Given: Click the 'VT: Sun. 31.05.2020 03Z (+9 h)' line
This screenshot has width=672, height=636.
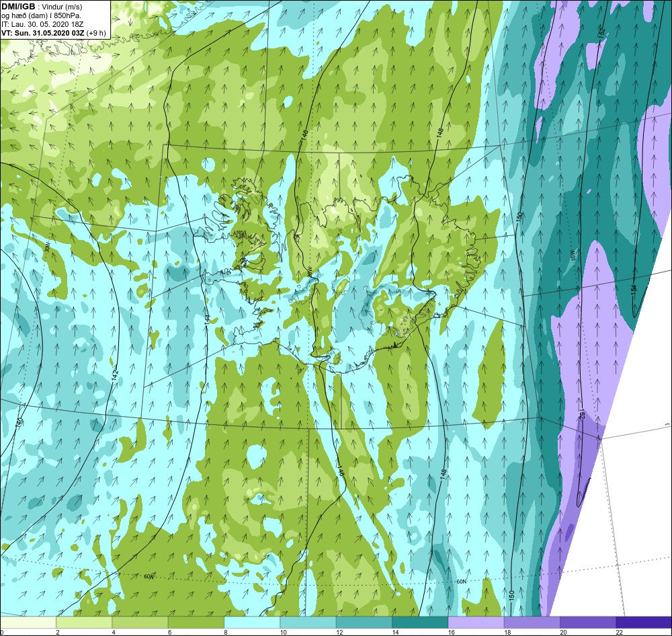Looking at the screenshot, I should tap(54, 32).
